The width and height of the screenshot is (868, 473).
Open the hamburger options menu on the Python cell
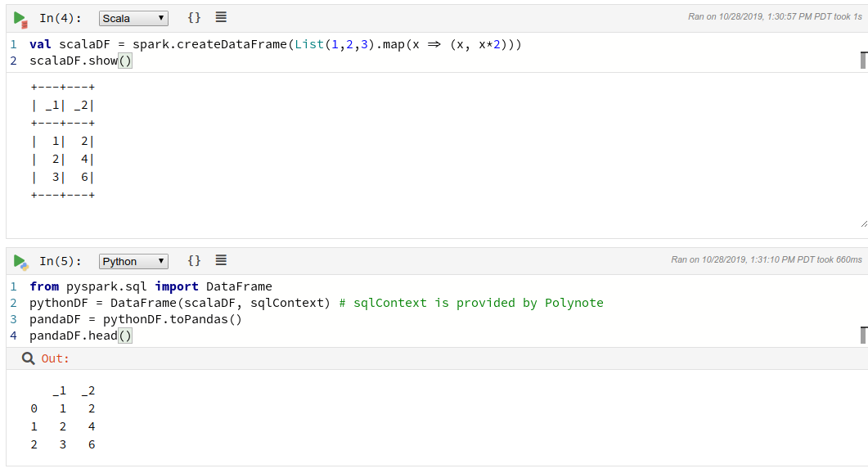click(x=219, y=260)
